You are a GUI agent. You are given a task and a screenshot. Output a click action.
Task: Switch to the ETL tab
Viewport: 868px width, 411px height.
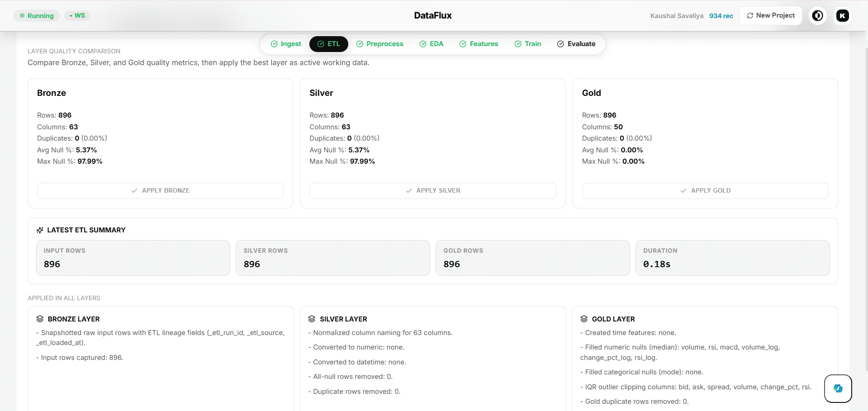[x=329, y=44]
